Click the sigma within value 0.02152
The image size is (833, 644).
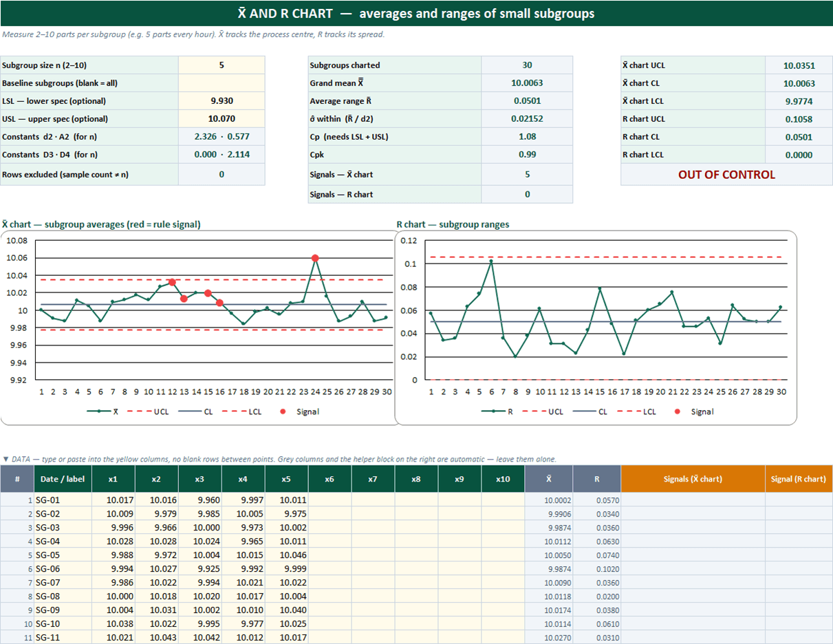(527, 119)
